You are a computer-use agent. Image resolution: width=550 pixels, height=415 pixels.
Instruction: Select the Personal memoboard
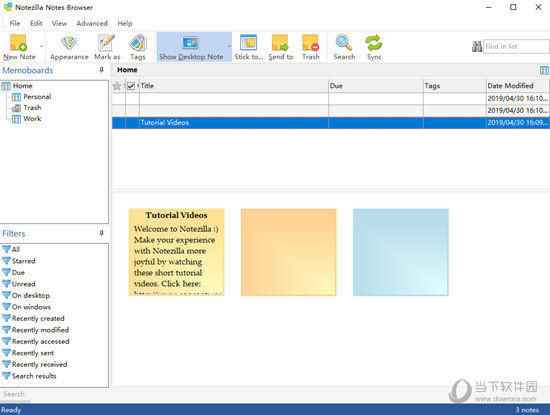point(37,97)
